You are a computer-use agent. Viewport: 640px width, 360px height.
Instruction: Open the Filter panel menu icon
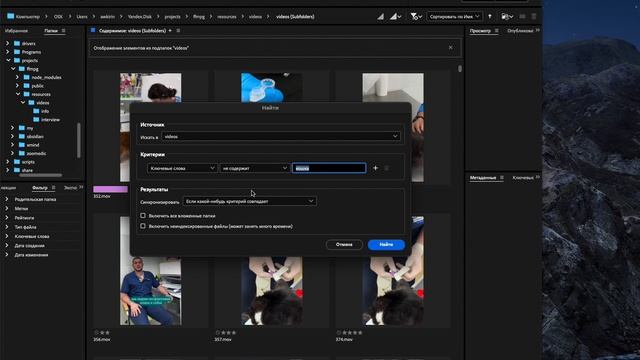pos(53,188)
